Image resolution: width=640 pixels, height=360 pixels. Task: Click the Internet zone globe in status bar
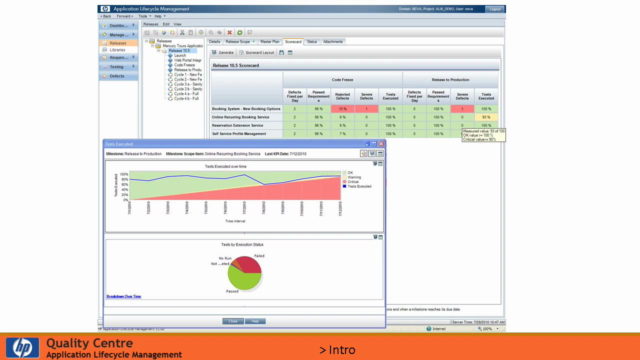(x=429, y=329)
